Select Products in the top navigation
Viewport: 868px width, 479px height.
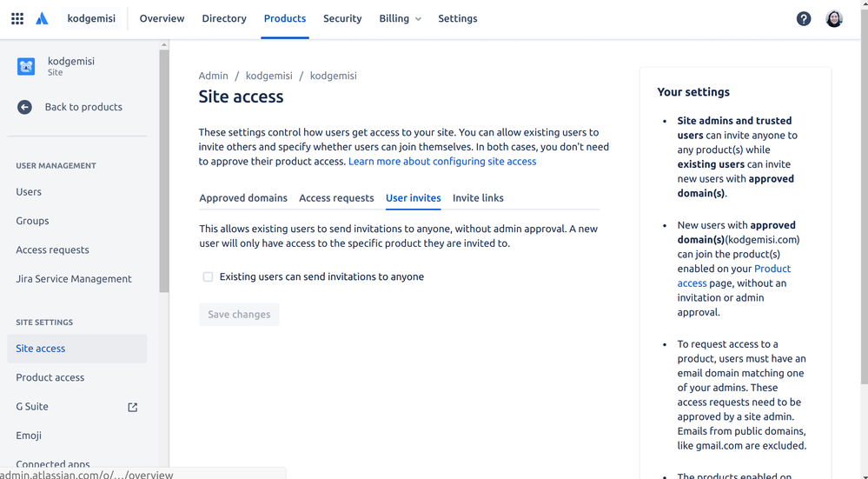[x=284, y=19]
